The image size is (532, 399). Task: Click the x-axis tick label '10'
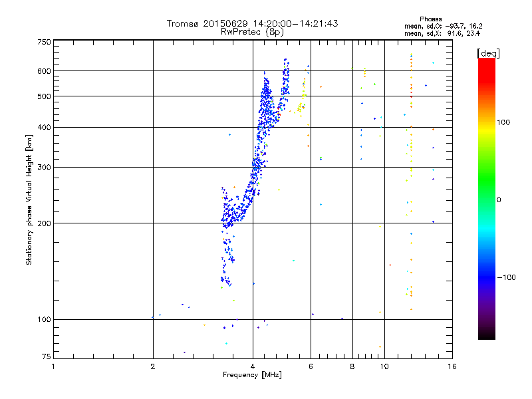click(x=384, y=366)
